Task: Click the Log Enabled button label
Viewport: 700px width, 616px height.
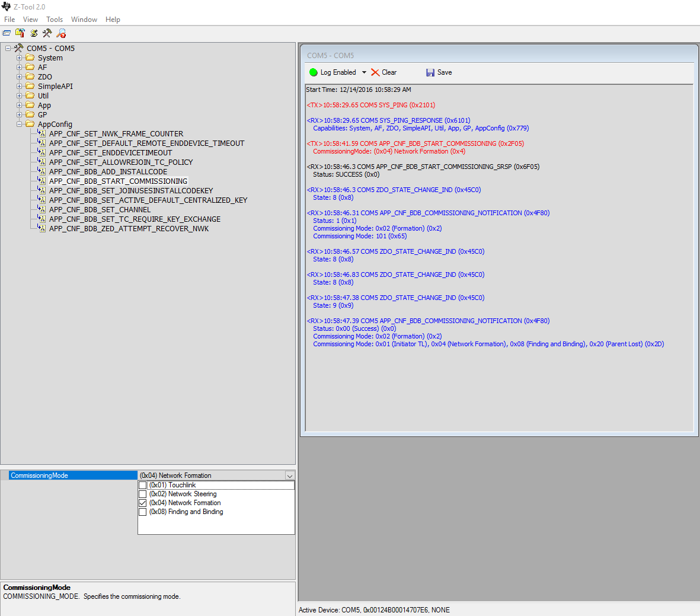Action: (x=338, y=72)
